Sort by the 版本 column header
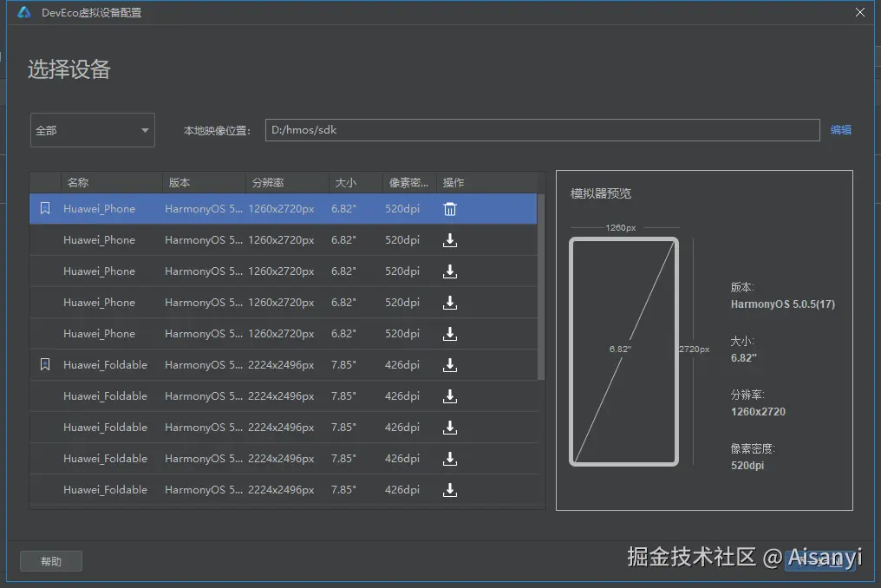The image size is (881, 588). point(204,183)
